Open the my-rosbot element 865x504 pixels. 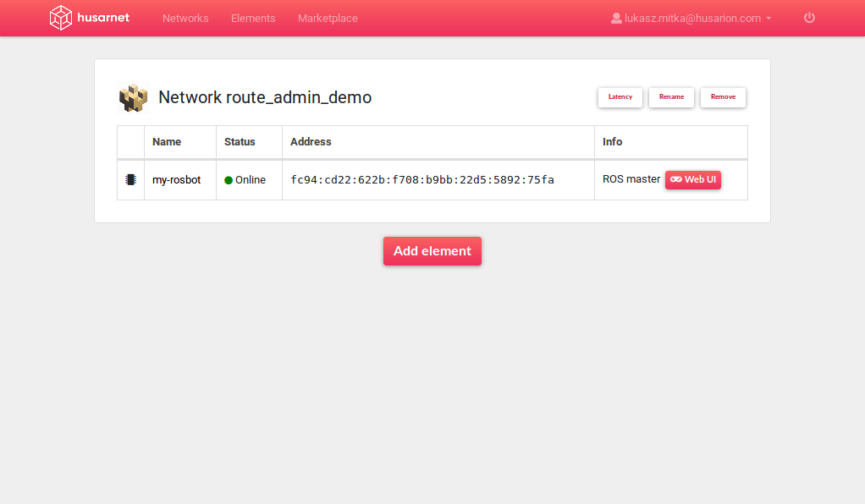177,180
